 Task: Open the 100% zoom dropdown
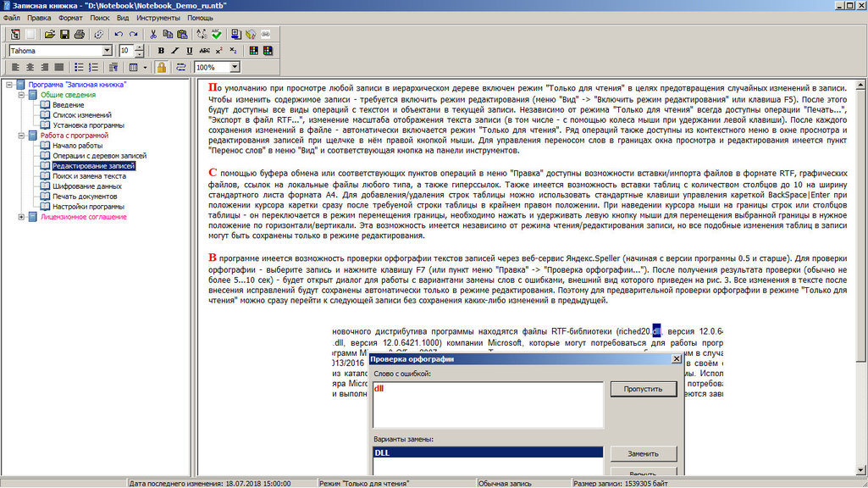click(x=234, y=67)
